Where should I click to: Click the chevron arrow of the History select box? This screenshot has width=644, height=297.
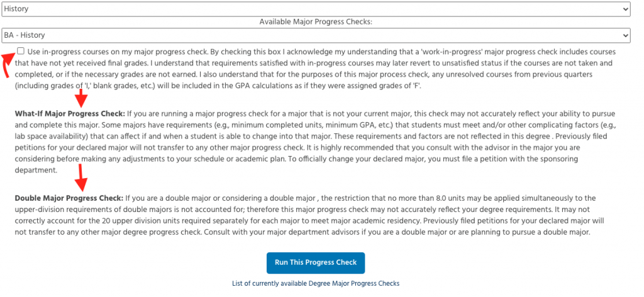coord(625,9)
